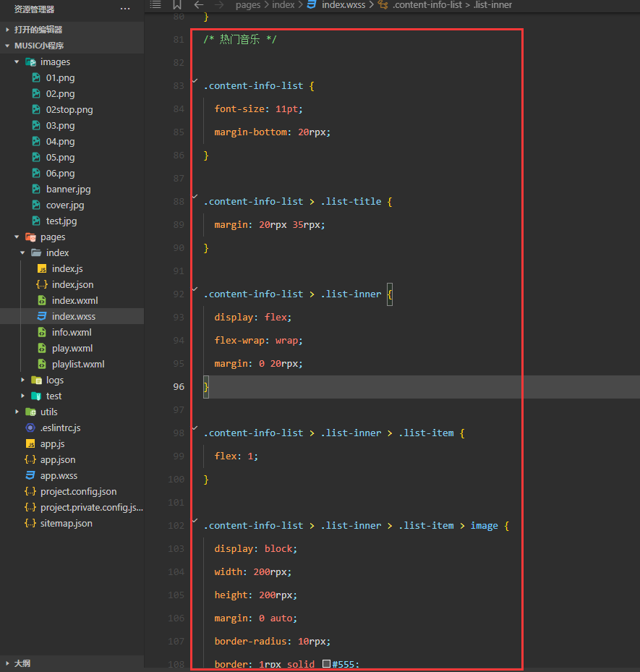Open the .eslintrc.js file
Image resolution: width=640 pixels, height=672 pixels.
point(61,428)
